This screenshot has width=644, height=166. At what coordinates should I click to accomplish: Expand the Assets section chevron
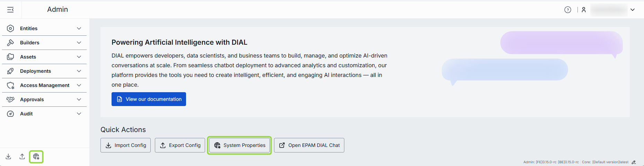pos(79,57)
